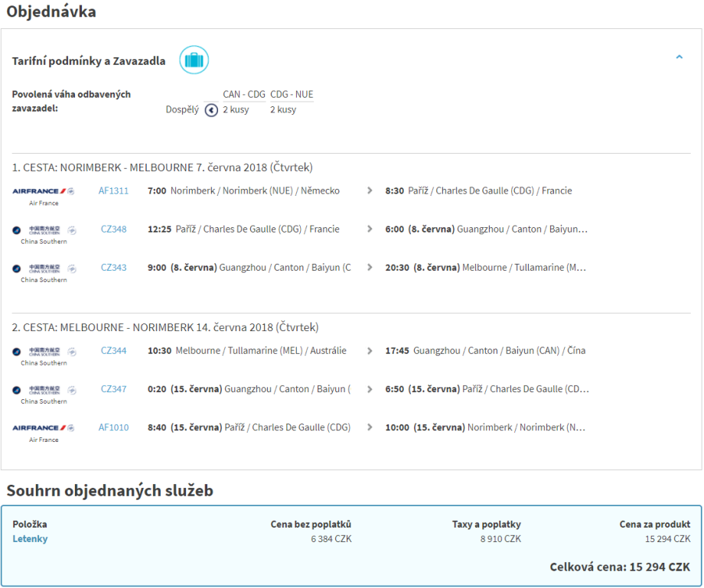Click the Tarifní podmínky a Zavazadla heading
This screenshot has height=588, width=704.
(89, 61)
